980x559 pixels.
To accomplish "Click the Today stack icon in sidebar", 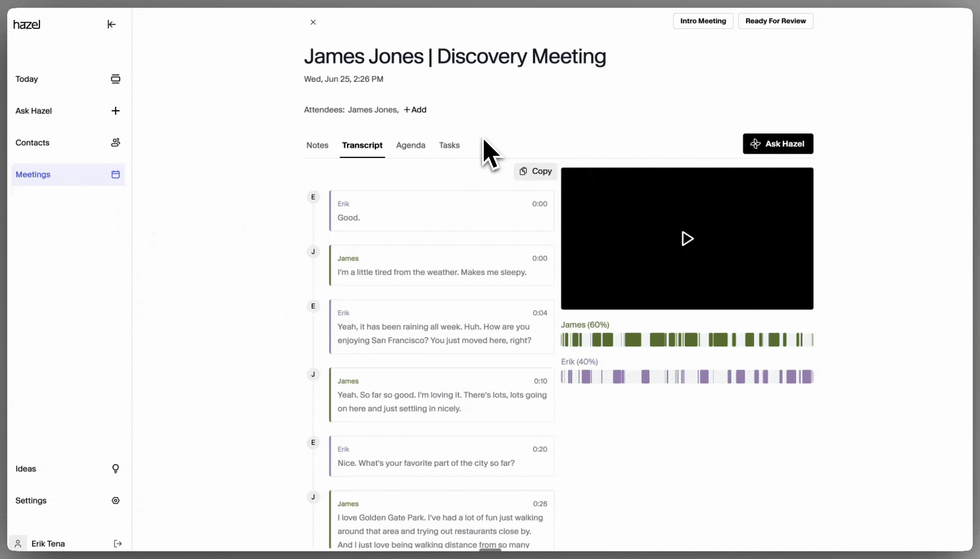I will click(x=116, y=79).
